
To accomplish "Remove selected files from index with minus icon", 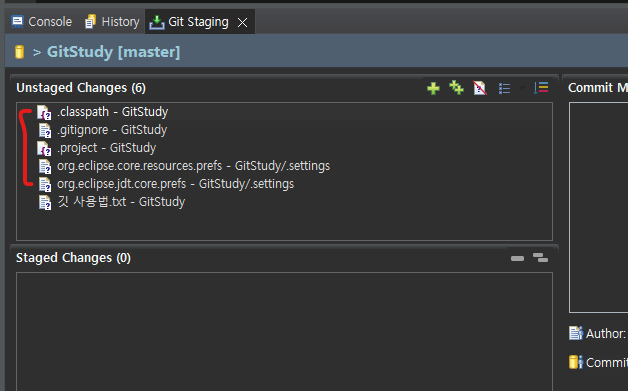I will click(x=517, y=258).
